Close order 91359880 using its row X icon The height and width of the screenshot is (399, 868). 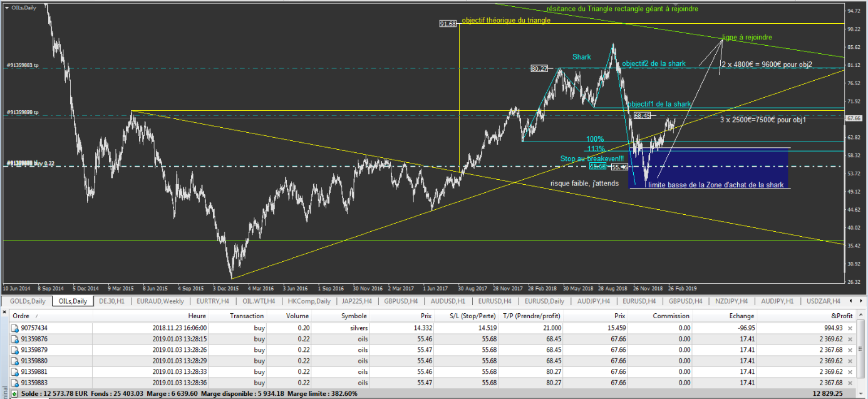point(849,361)
